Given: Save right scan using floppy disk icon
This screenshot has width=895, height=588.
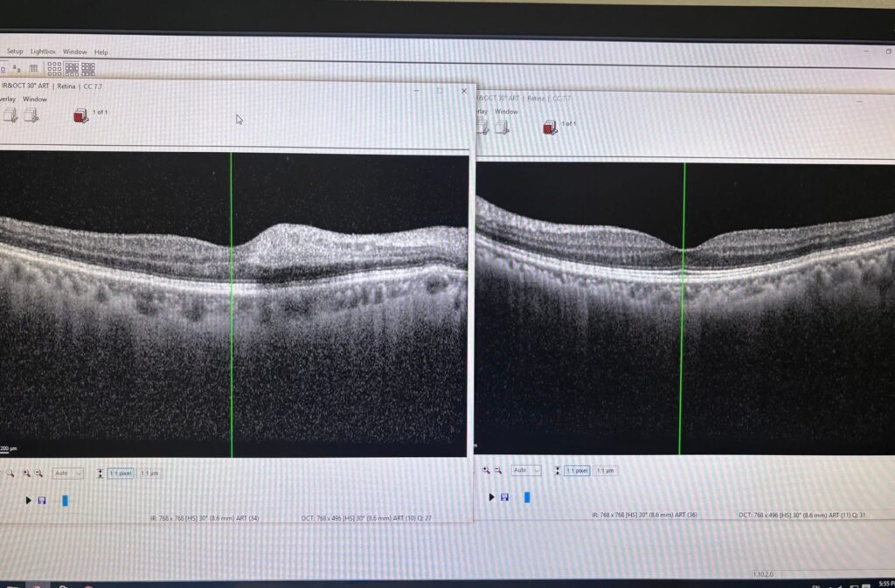Looking at the screenshot, I should pos(504,497).
